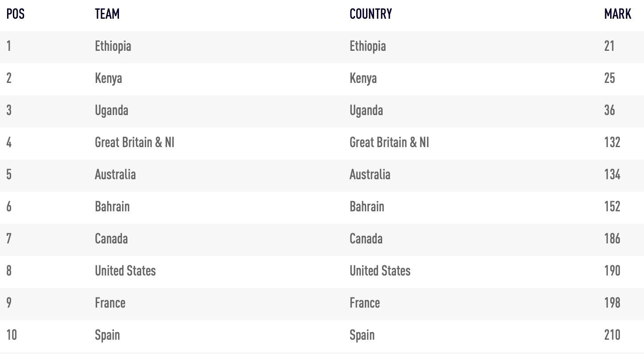The image size is (644, 354).
Task: Choose Australia in the team column
Action: pyautogui.click(x=115, y=174)
